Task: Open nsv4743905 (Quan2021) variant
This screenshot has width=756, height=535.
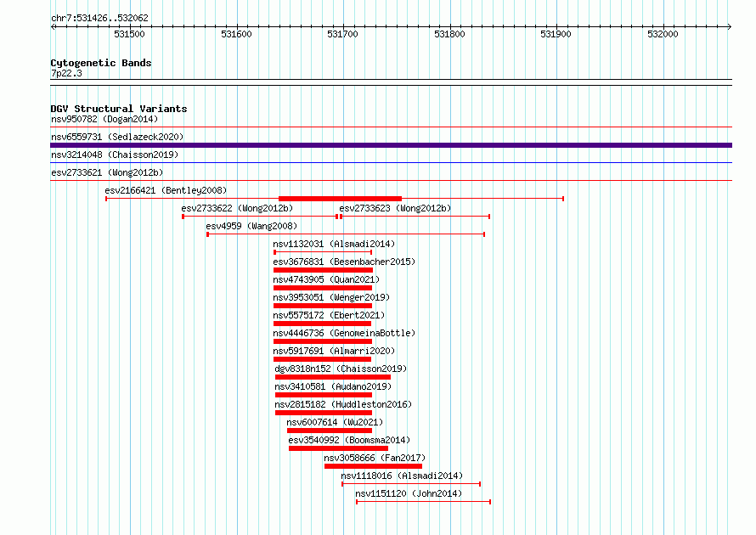Action: (326, 279)
